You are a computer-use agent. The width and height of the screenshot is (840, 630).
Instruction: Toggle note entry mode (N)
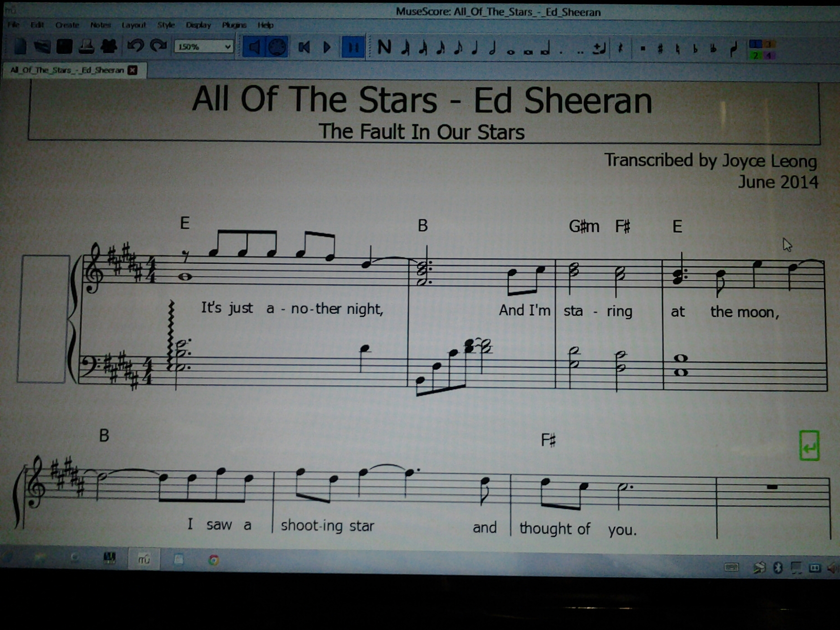point(384,47)
